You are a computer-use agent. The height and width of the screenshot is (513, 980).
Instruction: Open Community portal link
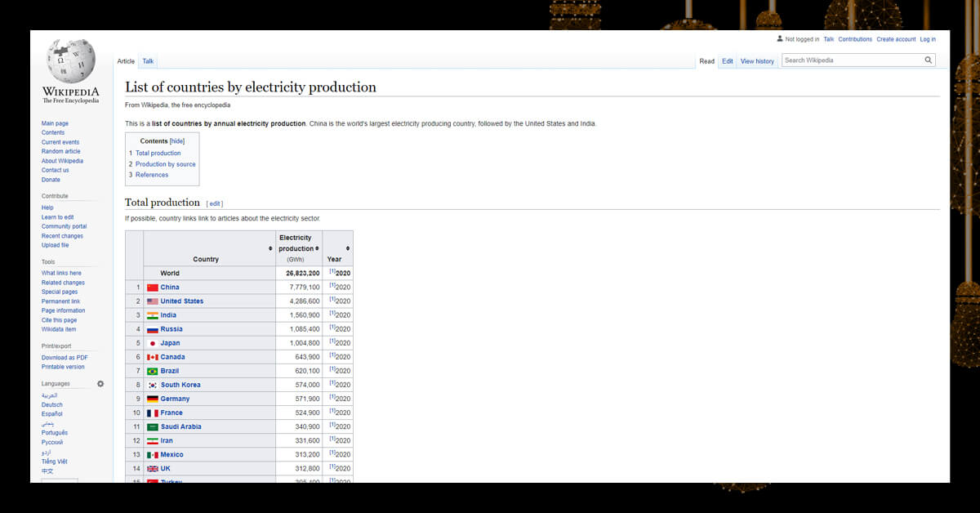tap(64, 226)
